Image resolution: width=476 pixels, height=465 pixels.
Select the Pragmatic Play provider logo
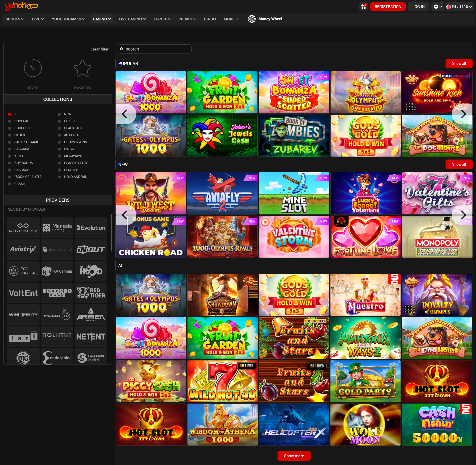pyautogui.click(x=57, y=315)
